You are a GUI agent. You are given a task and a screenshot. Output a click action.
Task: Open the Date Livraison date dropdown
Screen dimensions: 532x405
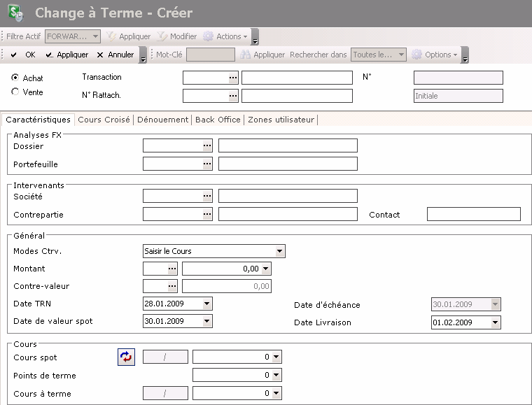[x=496, y=322]
